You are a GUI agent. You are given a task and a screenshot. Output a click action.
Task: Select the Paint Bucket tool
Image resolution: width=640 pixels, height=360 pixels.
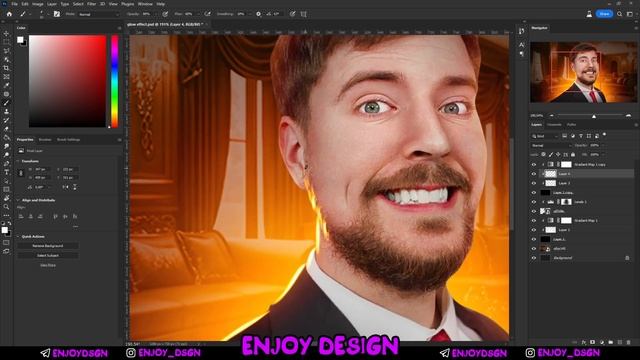tap(6, 138)
